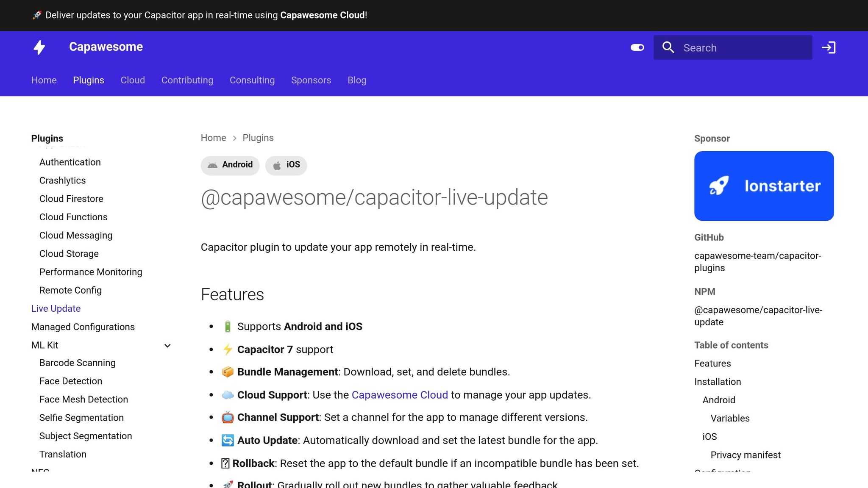The image size is (868, 488).
Task: Click the sign-in arrow icon
Action: coord(829,47)
